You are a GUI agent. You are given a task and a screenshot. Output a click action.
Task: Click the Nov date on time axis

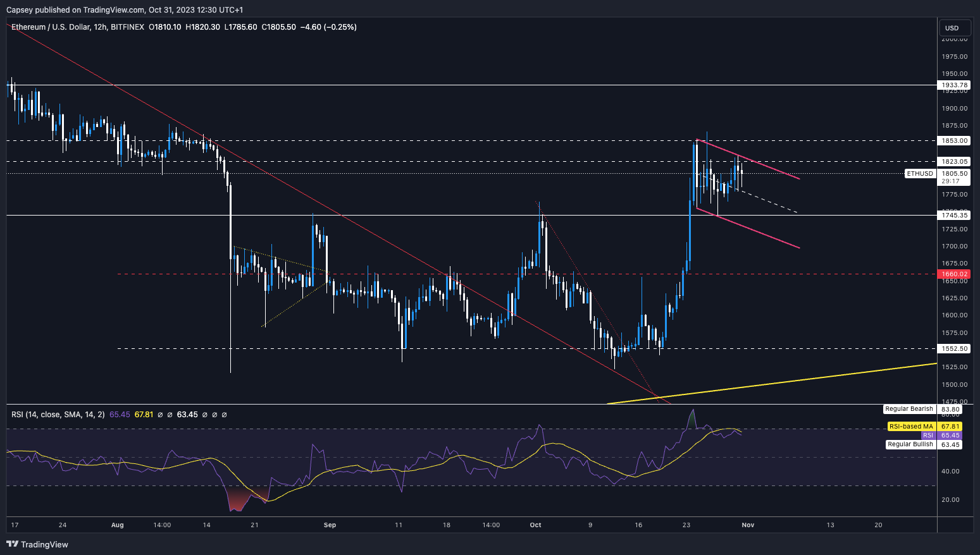(x=748, y=525)
